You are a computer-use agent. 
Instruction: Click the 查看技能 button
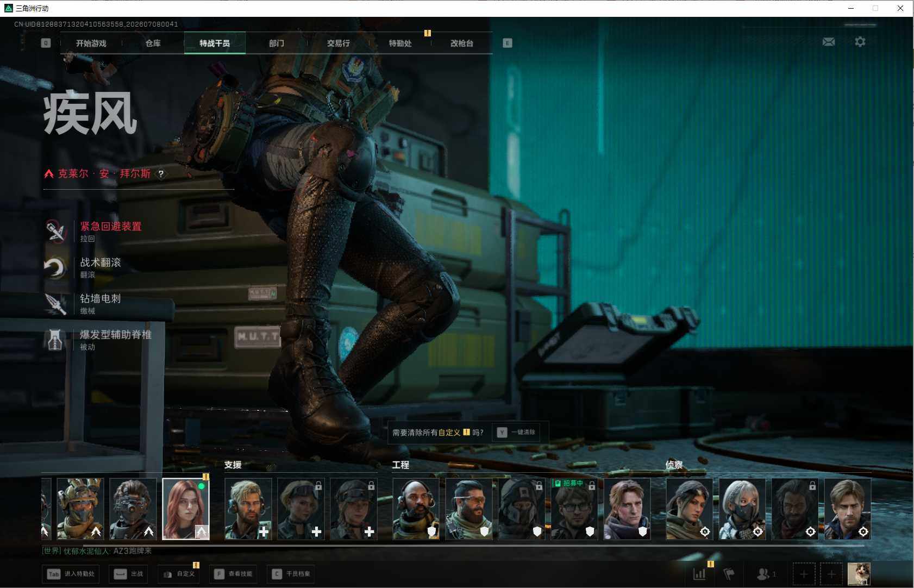click(x=234, y=574)
